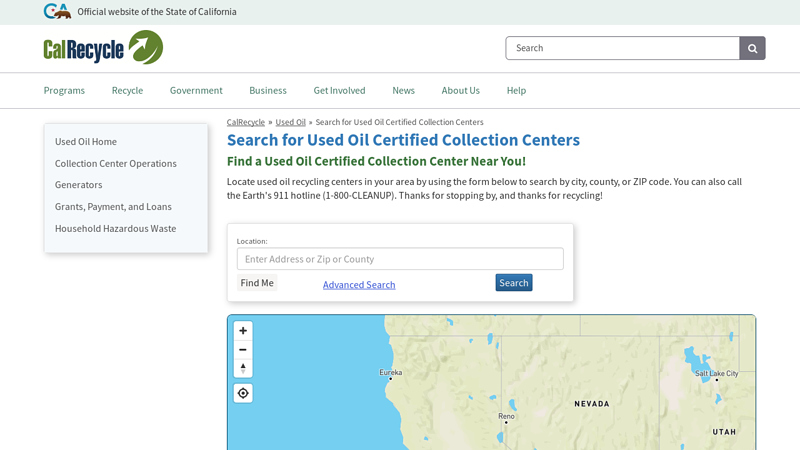Click the CalRecycle breadcrumb link
Viewport: 800px width, 450px height.
[x=246, y=122]
